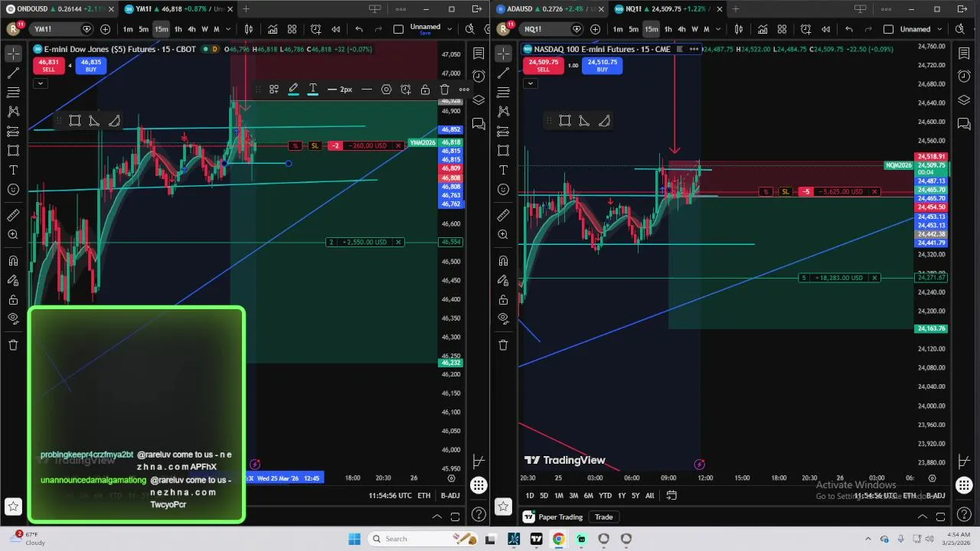Select 5m timeframe in NQ1! window
Screen dimensions: 980x551
633,29
